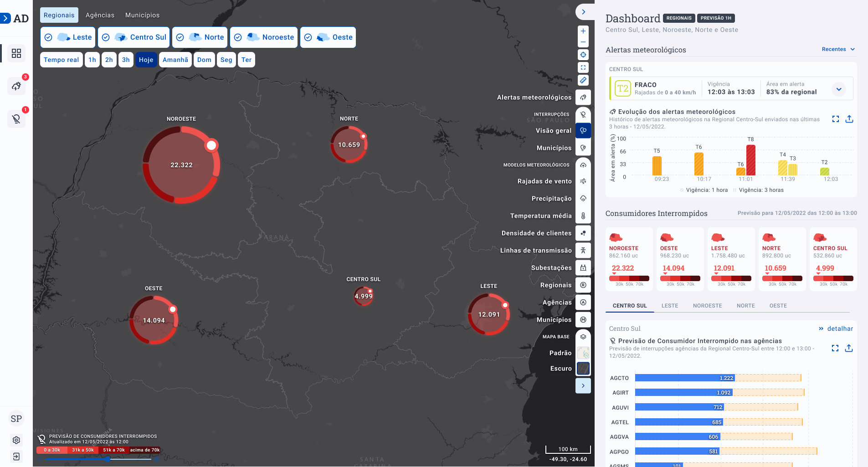
Task: Click the detalhar link
Action: pyautogui.click(x=836, y=328)
